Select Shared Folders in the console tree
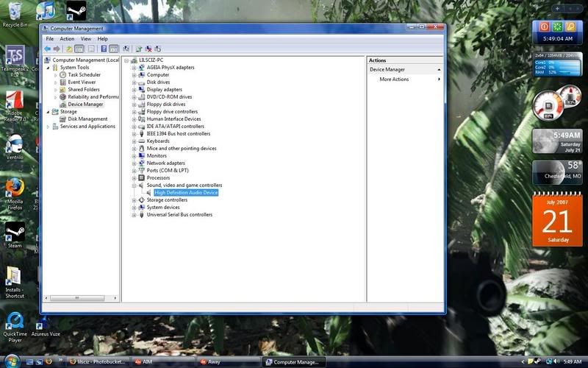The width and height of the screenshot is (588, 368). coord(84,89)
